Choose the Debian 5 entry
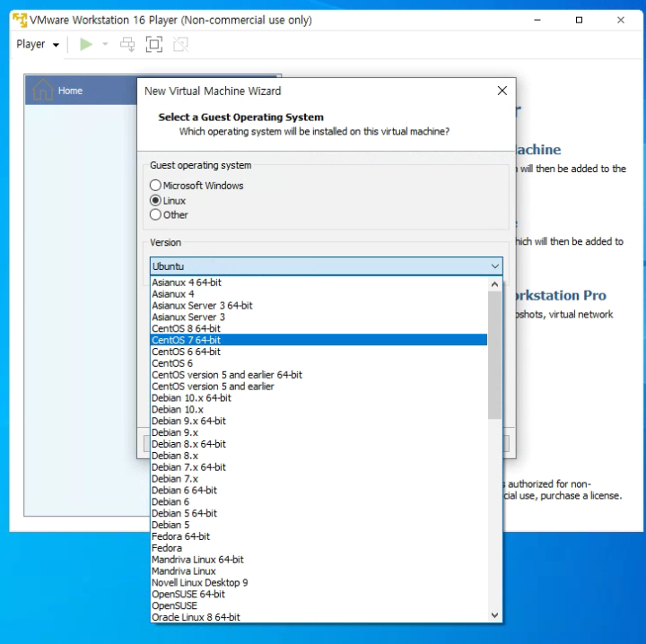The width and height of the screenshot is (646, 644). point(319,525)
